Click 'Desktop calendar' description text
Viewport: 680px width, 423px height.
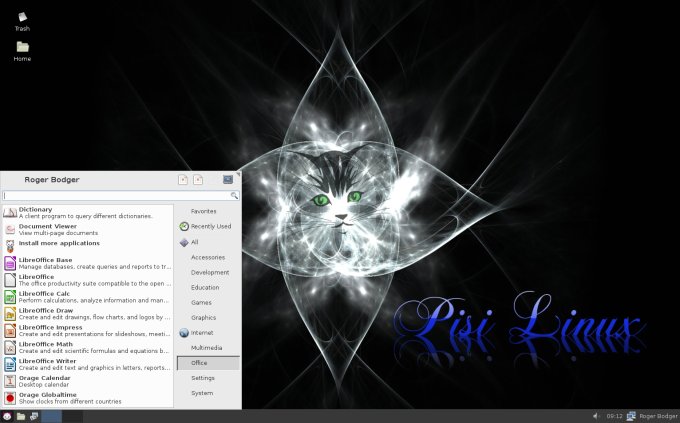pos(44,384)
